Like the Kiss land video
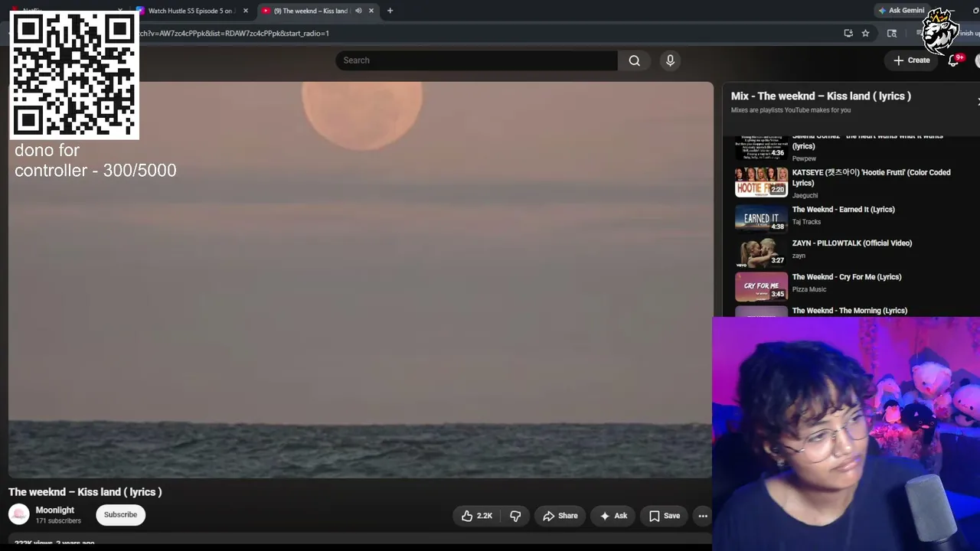The image size is (980, 551). pyautogui.click(x=476, y=516)
